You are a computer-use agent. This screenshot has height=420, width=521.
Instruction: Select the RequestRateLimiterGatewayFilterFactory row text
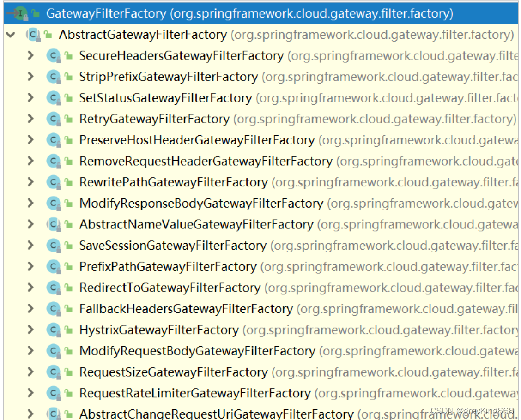[x=298, y=393]
